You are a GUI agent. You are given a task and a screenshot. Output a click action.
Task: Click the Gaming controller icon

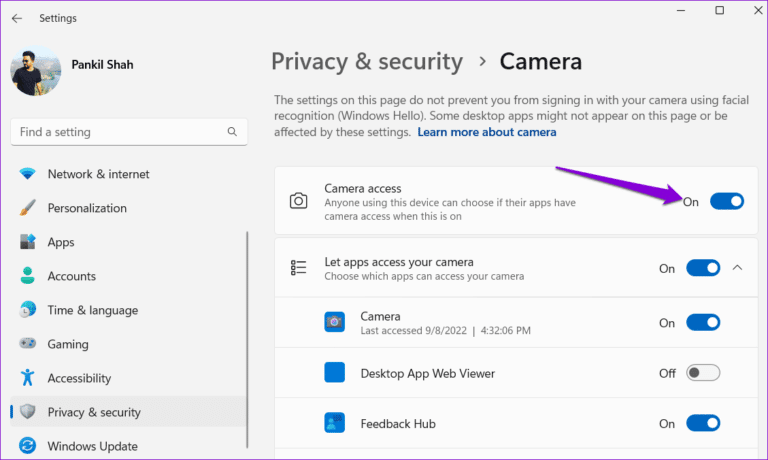tap(28, 344)
